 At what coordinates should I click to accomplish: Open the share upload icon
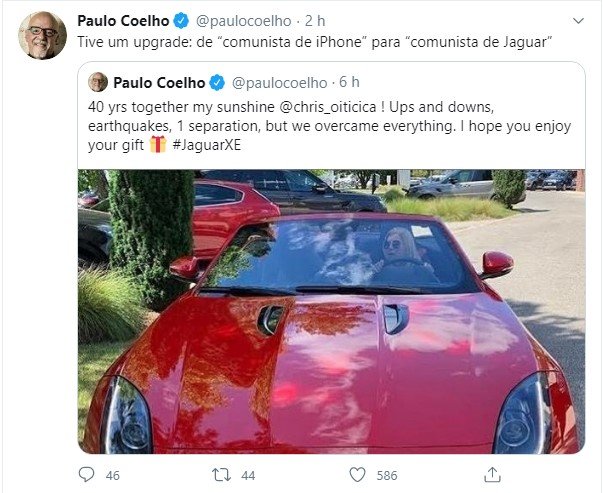coord(492,475)
